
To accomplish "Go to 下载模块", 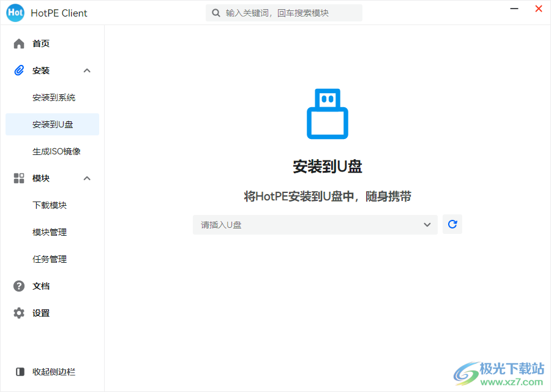I will click(x=51, y=205).
